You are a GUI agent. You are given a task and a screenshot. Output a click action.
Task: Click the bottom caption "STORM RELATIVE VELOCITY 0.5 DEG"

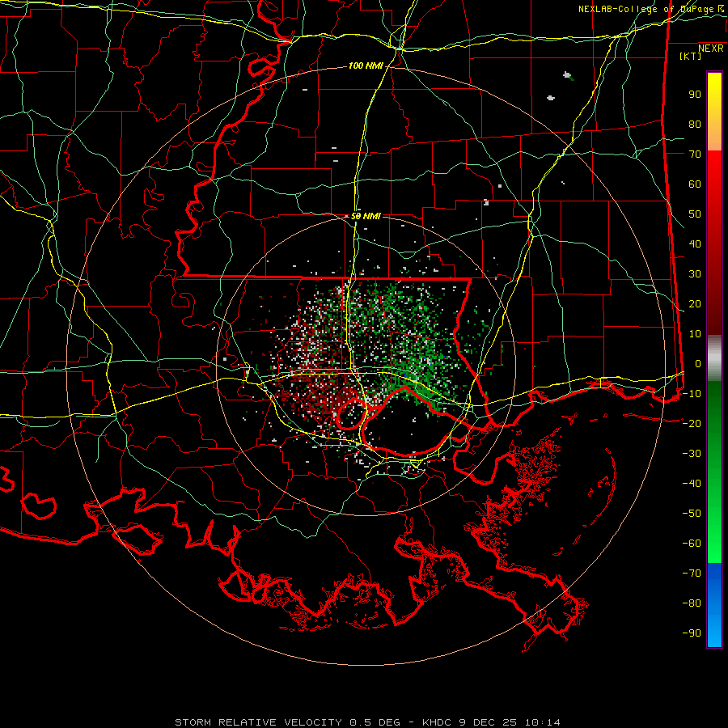287,722
